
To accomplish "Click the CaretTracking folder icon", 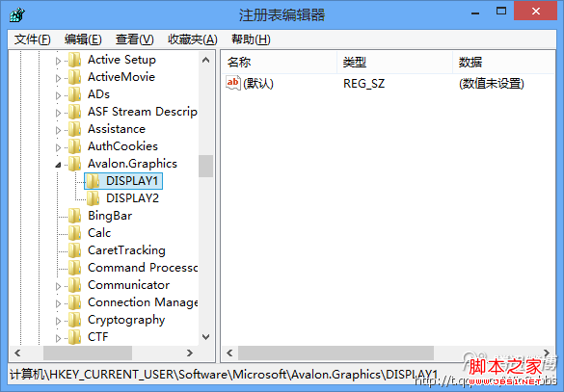I will pos(75,250).
